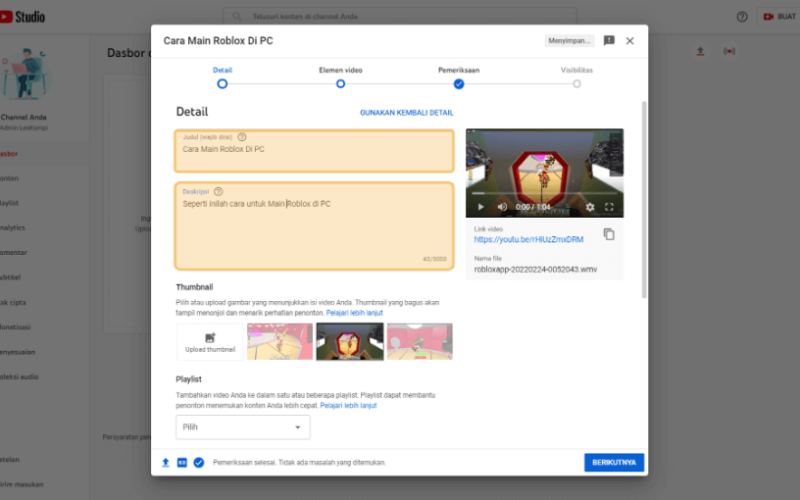
Task: Copy the video link with the copy icon
Action: coord(609,234)
